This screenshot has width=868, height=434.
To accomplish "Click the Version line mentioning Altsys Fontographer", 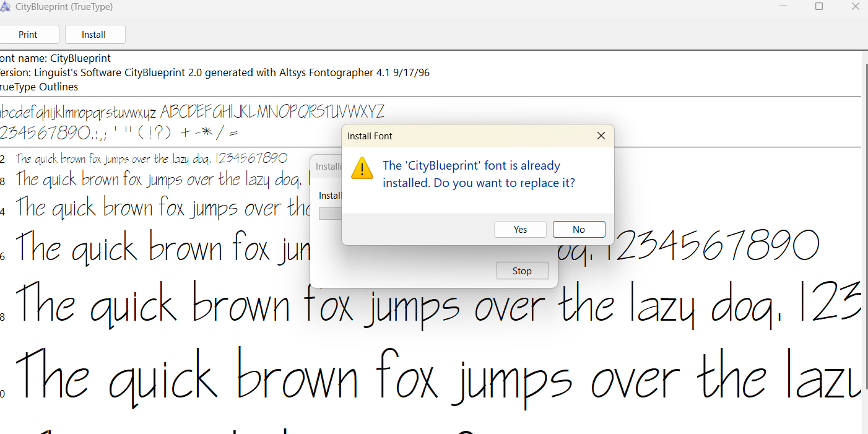I will tap(215, 72).
